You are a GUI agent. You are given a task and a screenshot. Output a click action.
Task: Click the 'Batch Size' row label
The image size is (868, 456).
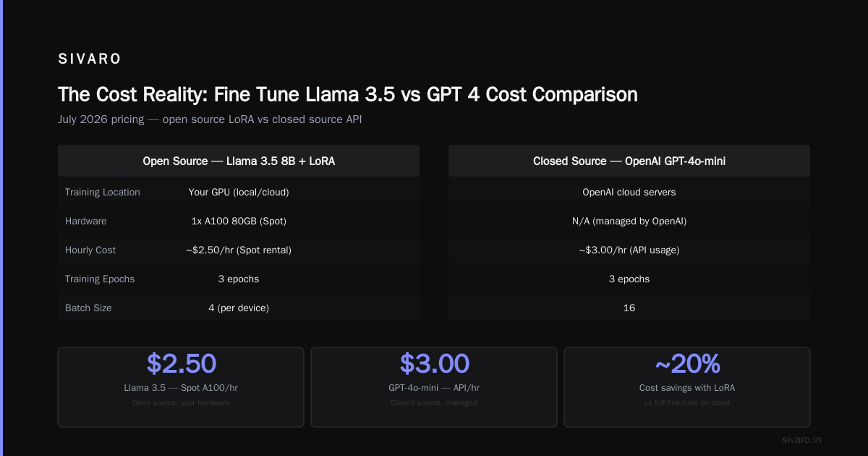pyautogui.click(x=88, y=308)
